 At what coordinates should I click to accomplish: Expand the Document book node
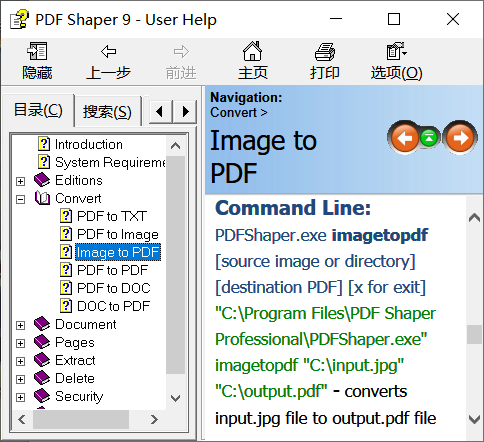coord(21,325)
